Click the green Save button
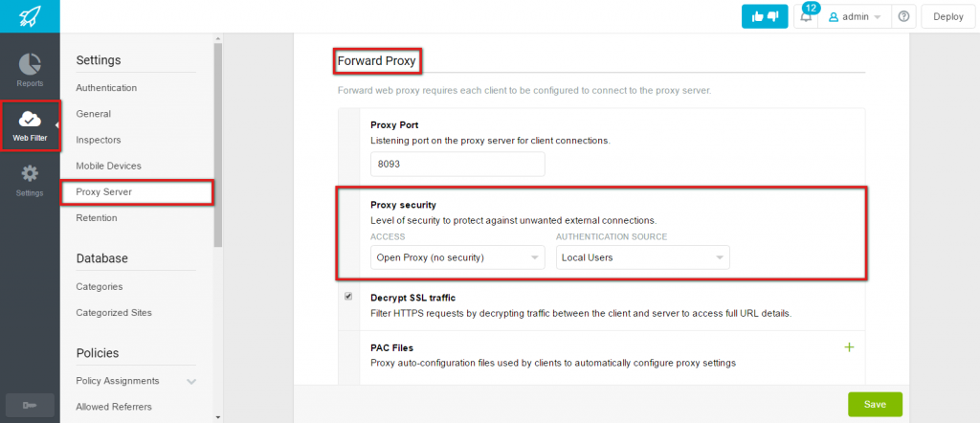Screen dimensions: 980x423 coord(875,404)
